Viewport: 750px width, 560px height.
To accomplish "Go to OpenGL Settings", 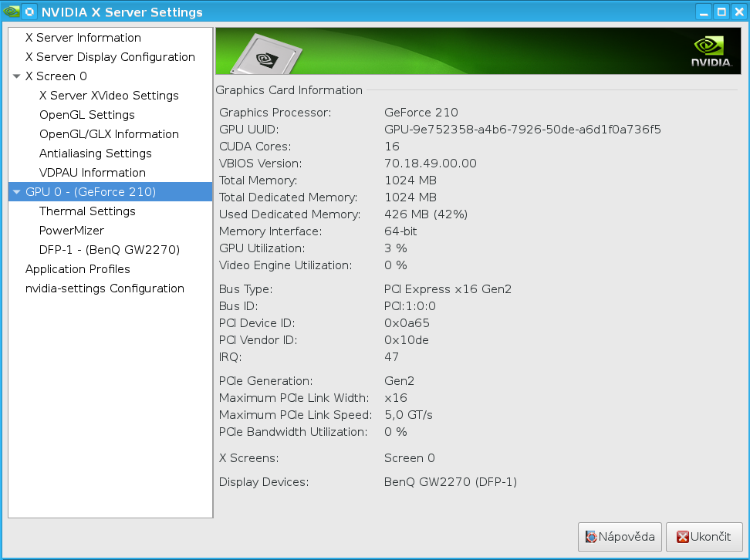I will point(87,115).
